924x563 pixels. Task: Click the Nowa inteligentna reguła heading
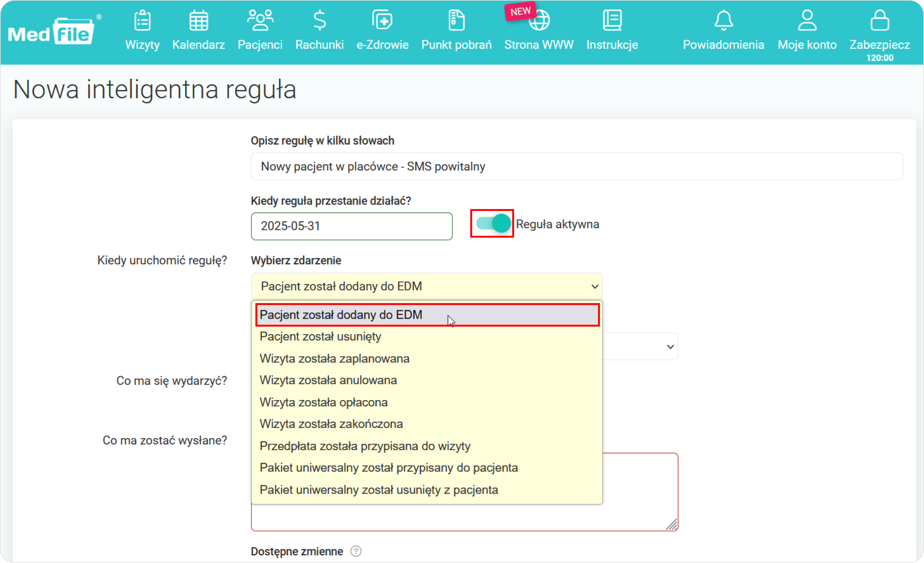click(154, 89)
